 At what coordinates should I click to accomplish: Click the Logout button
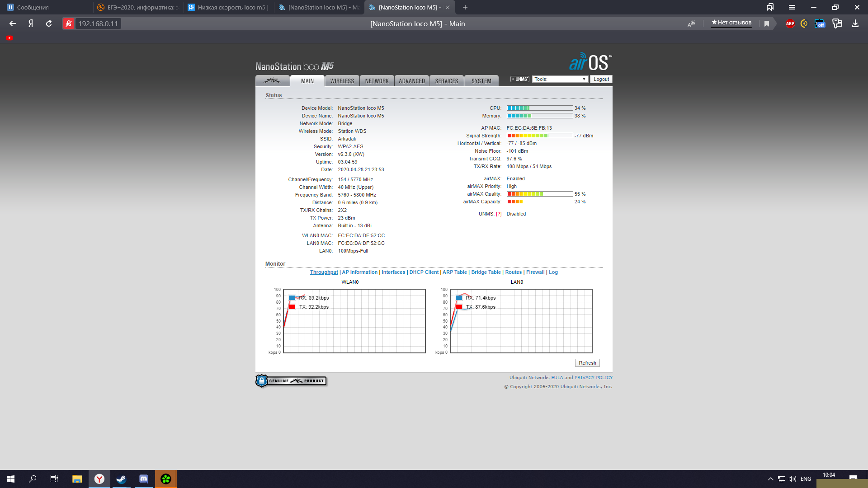(601, 79)
